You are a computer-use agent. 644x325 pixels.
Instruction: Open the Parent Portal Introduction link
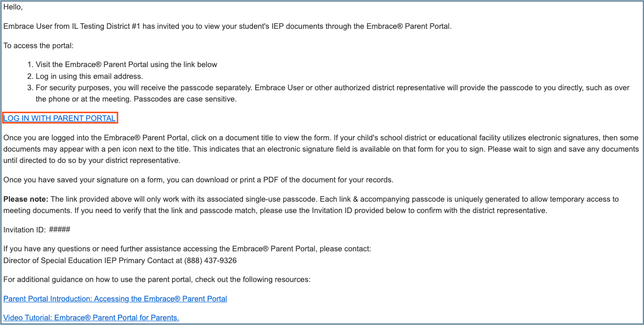(115, 299)
